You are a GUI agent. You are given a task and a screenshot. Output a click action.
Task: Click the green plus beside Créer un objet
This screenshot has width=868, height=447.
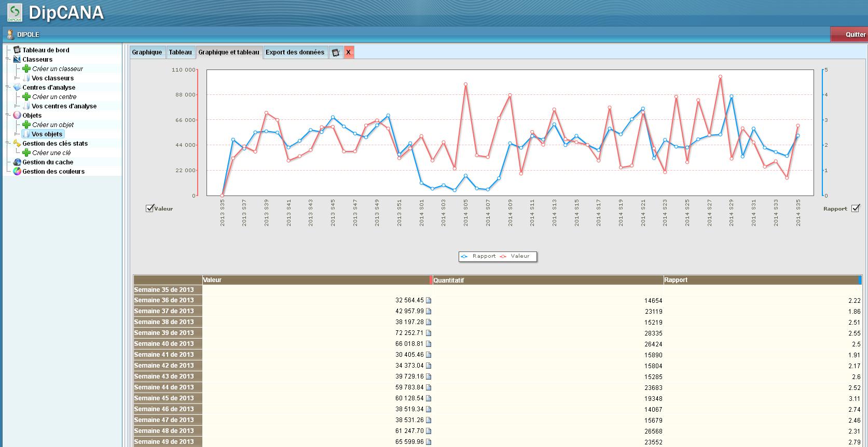26,124
